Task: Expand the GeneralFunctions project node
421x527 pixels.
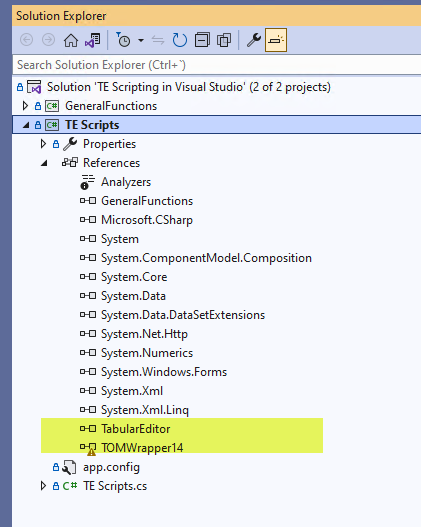Action: tap(25, 106)
